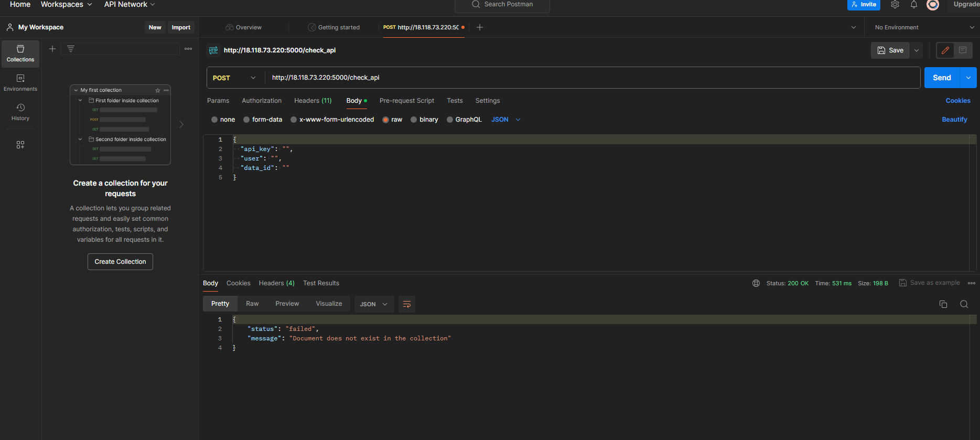980x440 pixels.
Task: Switch response view to Raw
Action: click(x=252, y=304)
